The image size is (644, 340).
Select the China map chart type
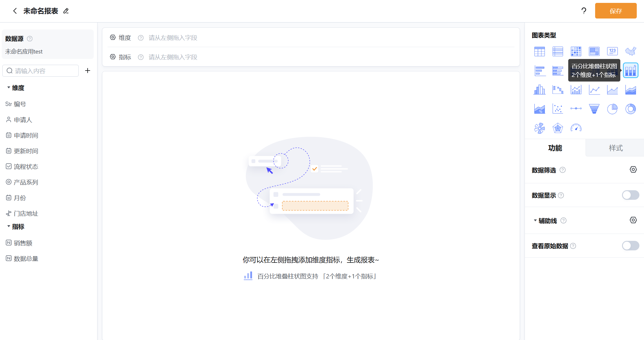pos(630,51)
